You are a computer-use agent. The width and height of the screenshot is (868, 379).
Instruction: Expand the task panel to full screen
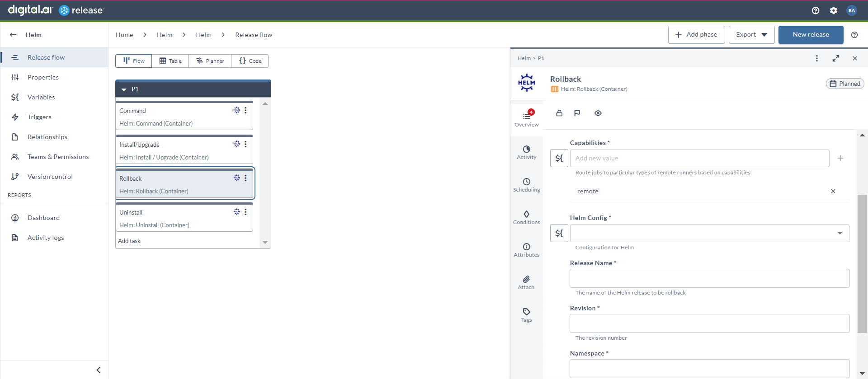pos(836,58)
